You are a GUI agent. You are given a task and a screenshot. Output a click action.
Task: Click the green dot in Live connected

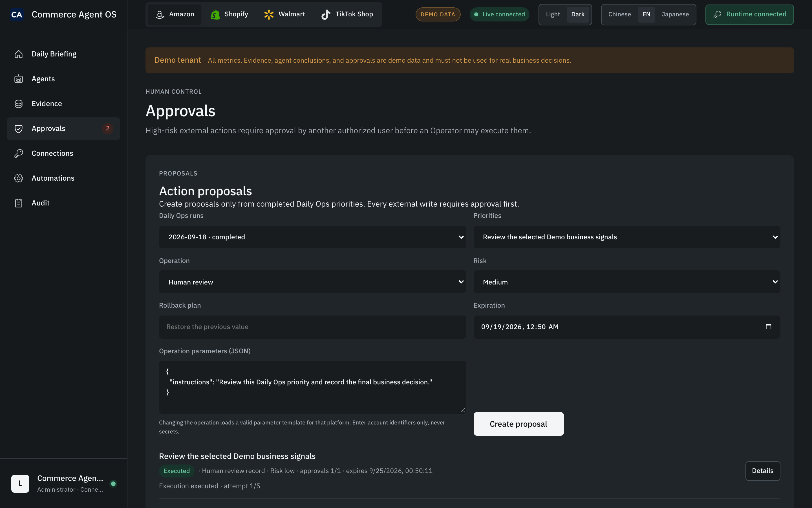(476, 14)
